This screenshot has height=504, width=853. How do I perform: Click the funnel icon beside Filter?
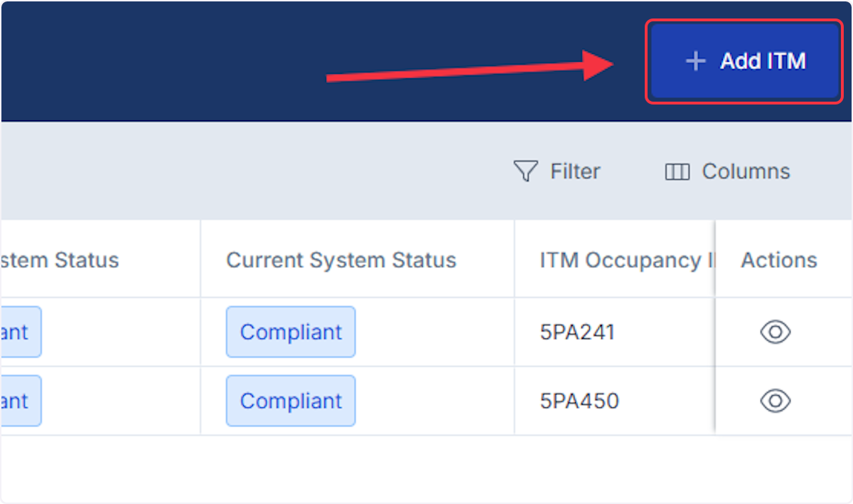525,171
